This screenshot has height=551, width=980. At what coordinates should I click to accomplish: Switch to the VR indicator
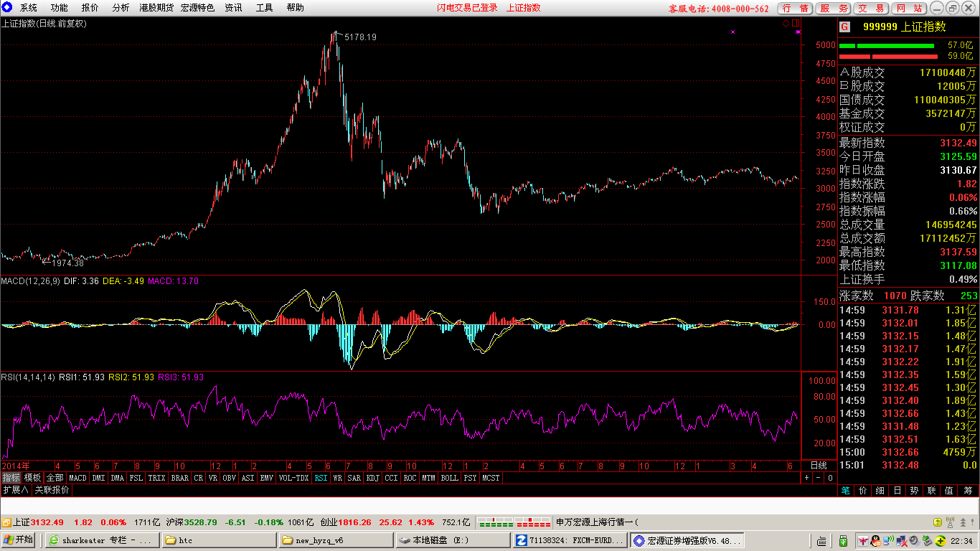(x=212, y=477)
